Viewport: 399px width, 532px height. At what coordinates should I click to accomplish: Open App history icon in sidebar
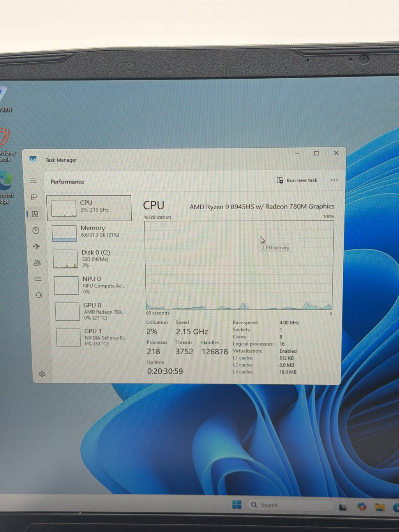(x=36, y=230)
